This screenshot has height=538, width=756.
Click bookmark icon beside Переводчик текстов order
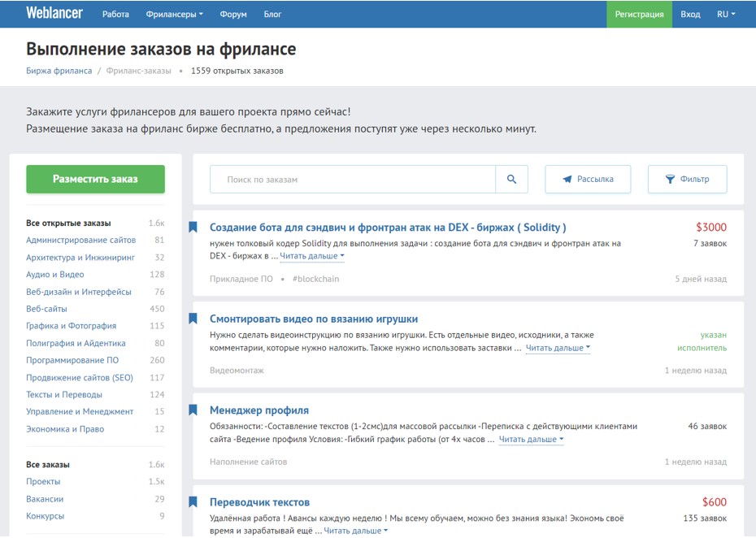click(193, 502)
